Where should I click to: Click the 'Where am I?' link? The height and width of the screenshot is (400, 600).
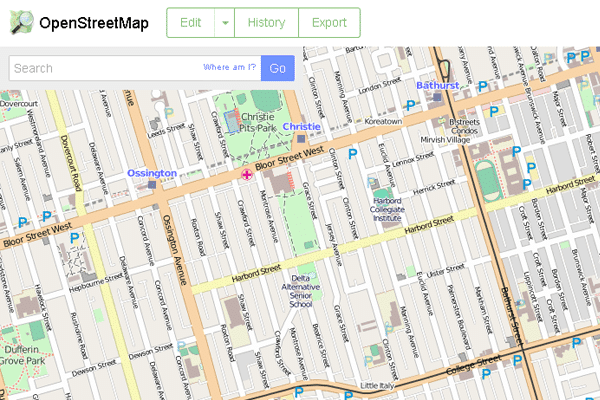coord(229,67)
